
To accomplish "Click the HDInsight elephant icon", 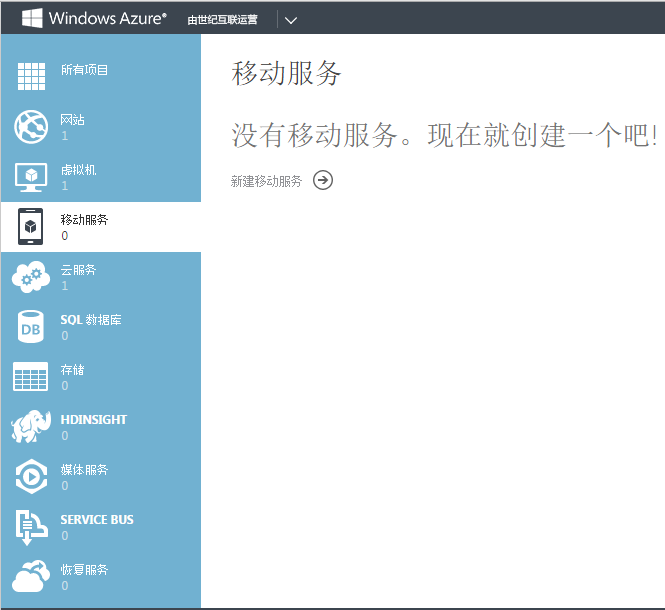I will click(31, 426).
